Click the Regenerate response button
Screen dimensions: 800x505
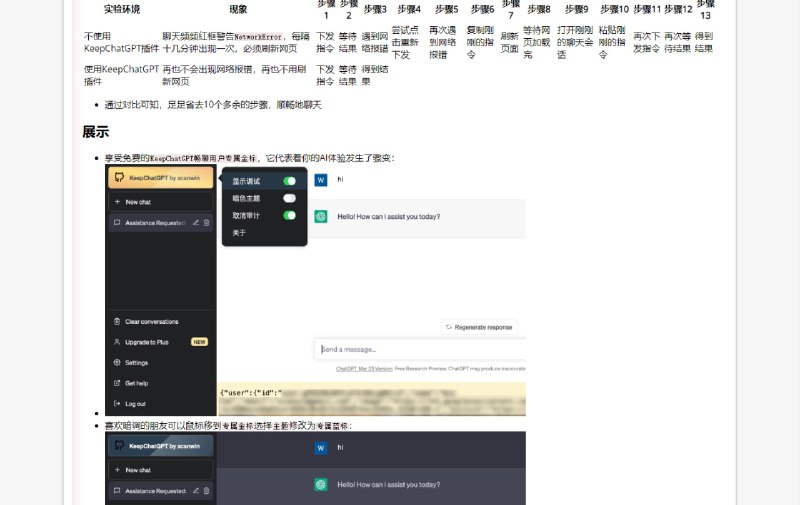point(479,327)
